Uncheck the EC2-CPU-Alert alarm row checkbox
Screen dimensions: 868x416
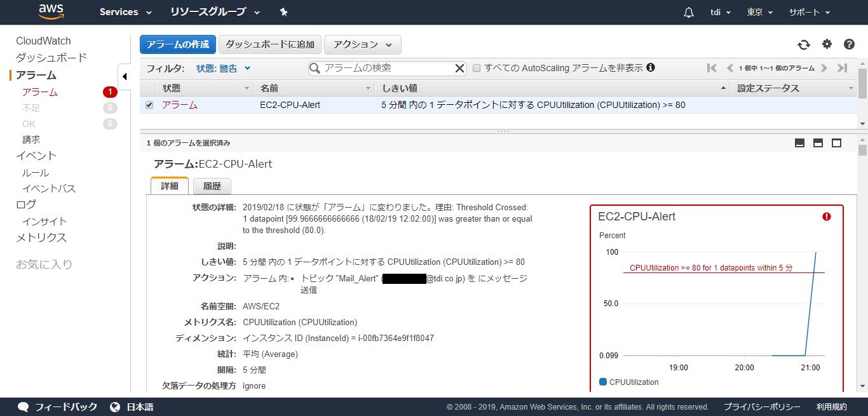[149, 105]
